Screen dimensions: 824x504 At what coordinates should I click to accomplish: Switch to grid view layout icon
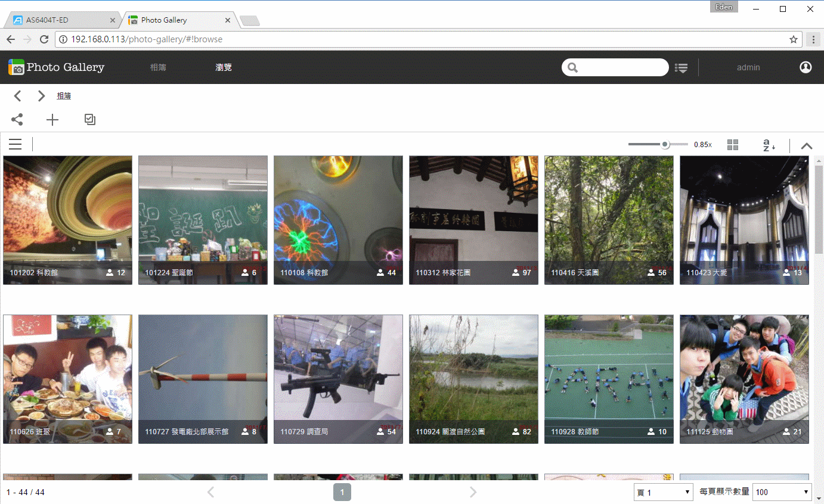click(733, 145)
